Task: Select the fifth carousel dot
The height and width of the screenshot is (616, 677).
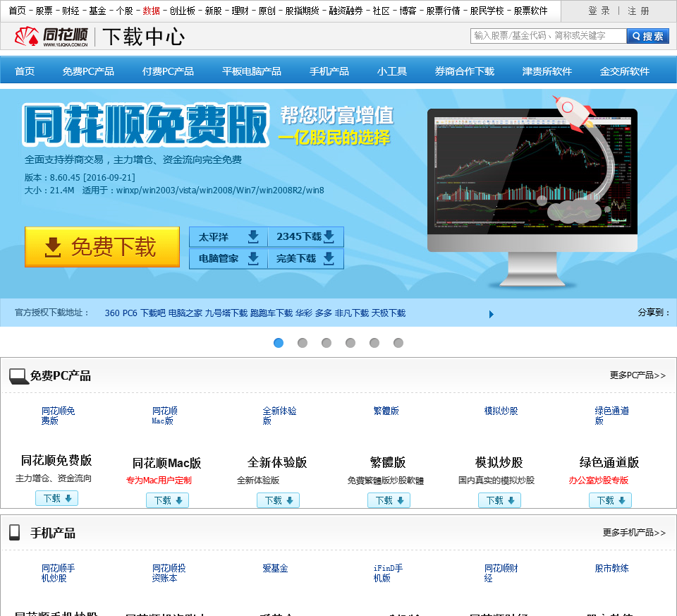Action: (x=374, y=343)
